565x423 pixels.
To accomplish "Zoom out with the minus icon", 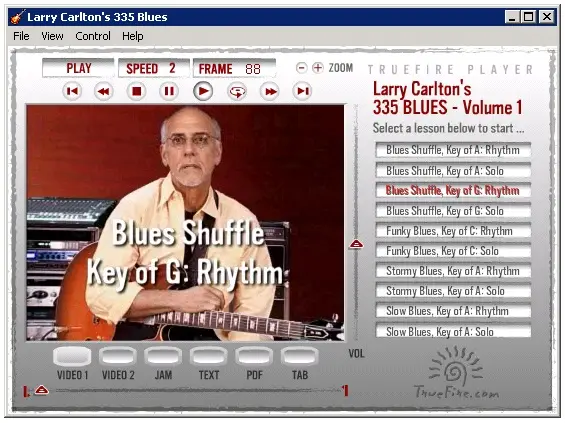I will click(302, 68).
